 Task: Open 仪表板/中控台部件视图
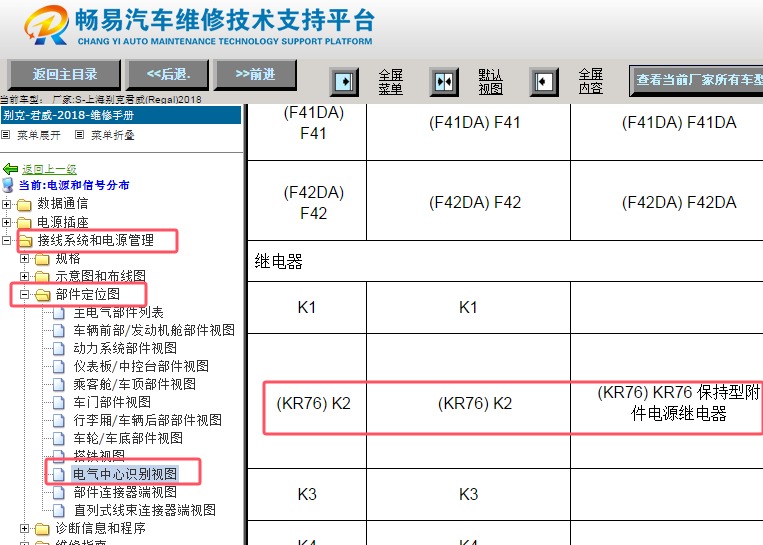pyautogui.click(x=141, y=366)
